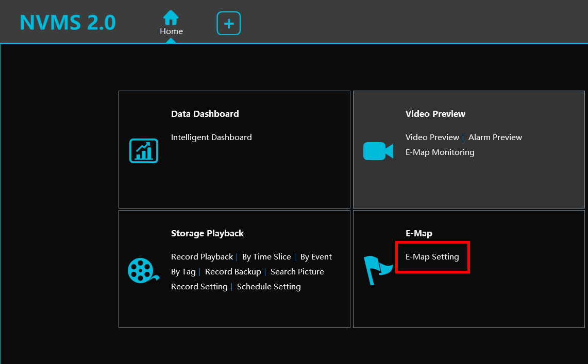
Task: Open Record Backup
Action: [233, 272]
